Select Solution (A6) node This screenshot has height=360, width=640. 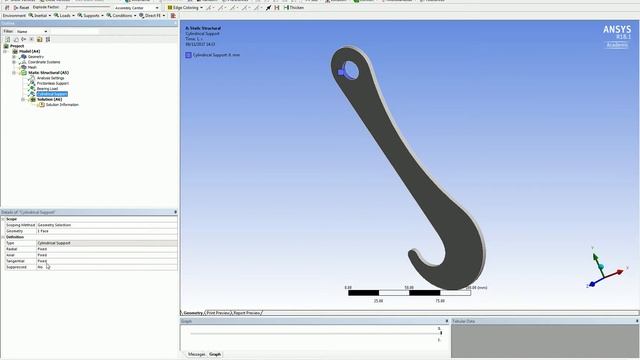point(50,99)
